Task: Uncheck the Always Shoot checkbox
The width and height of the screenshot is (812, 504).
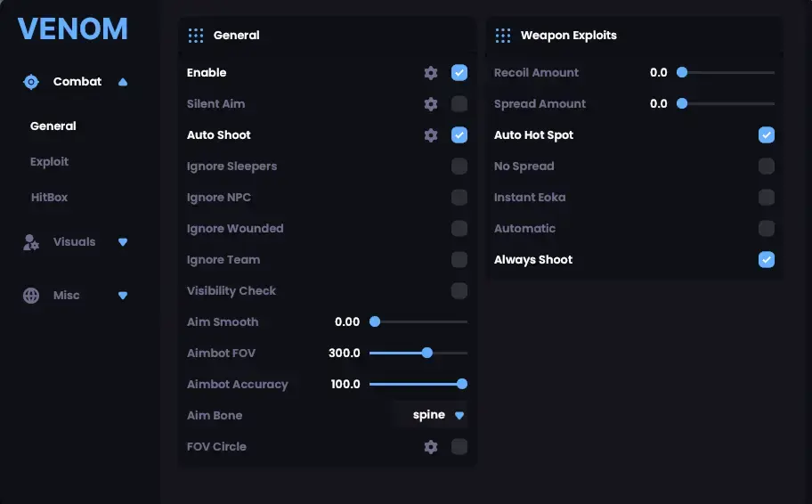Action: click(x=767, y=260)
